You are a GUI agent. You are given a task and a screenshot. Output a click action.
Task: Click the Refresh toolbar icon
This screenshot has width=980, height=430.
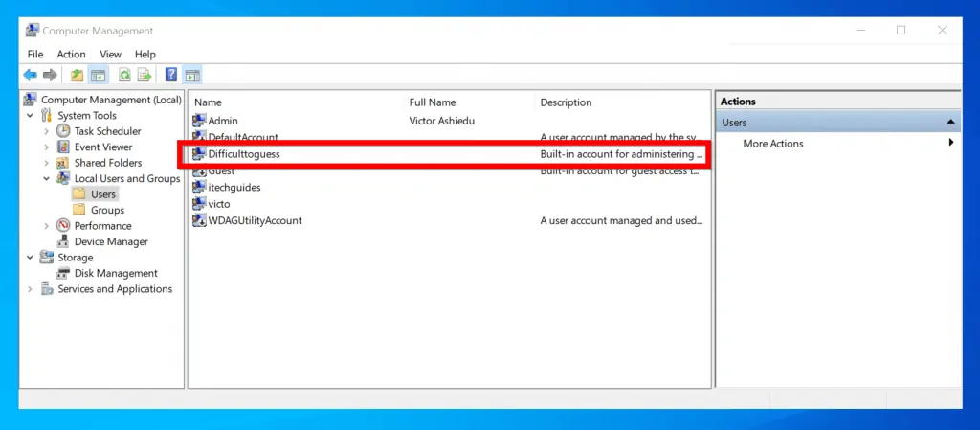pyautogui.click(x=124, y=75)
